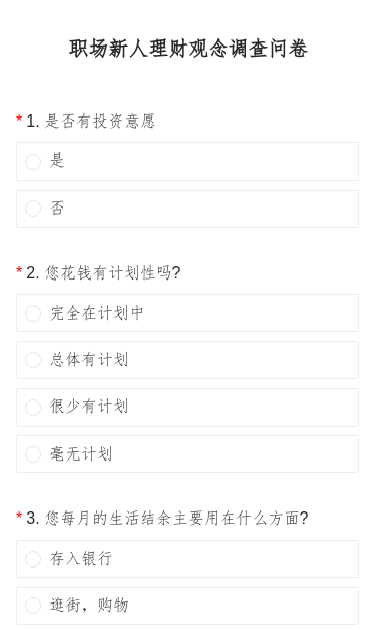Select the radio circle for 是
The image size is (375, 630).
click(33, 162)
